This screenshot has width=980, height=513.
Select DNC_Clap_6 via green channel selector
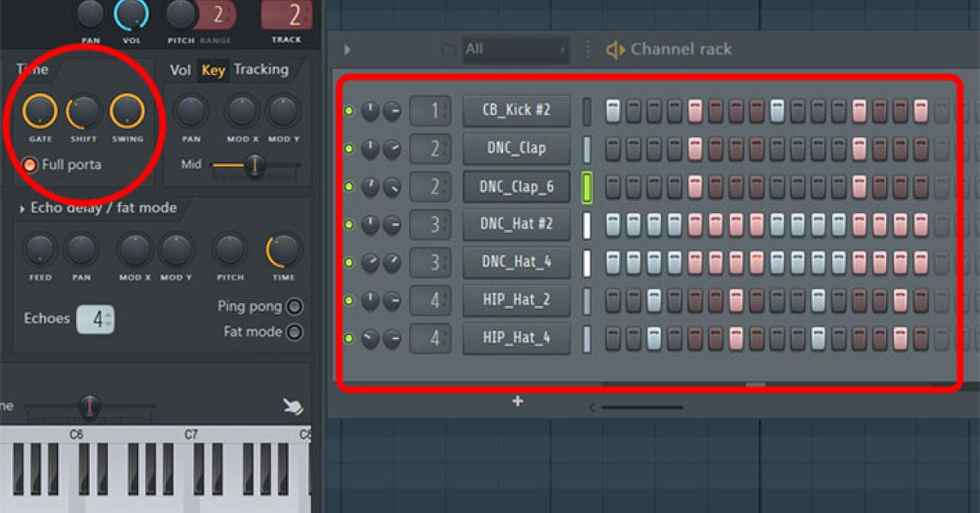coord(586,187)
